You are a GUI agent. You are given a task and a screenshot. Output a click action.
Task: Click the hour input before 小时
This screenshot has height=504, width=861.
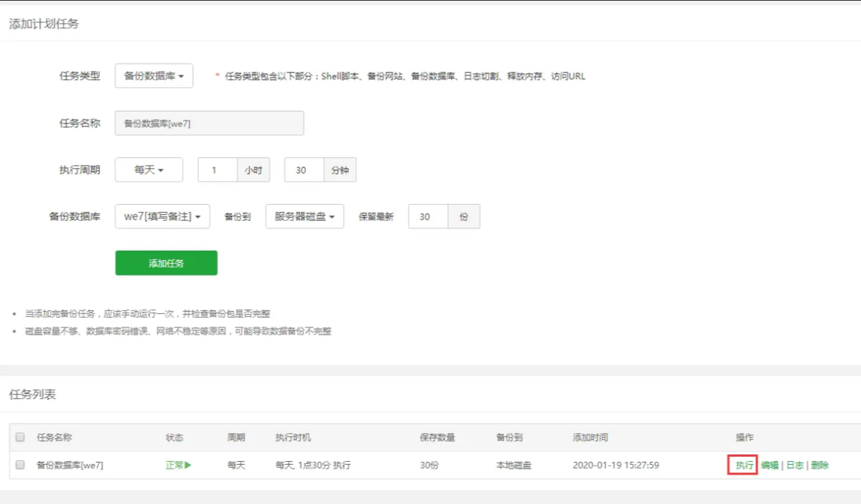[x=217, y=170]
